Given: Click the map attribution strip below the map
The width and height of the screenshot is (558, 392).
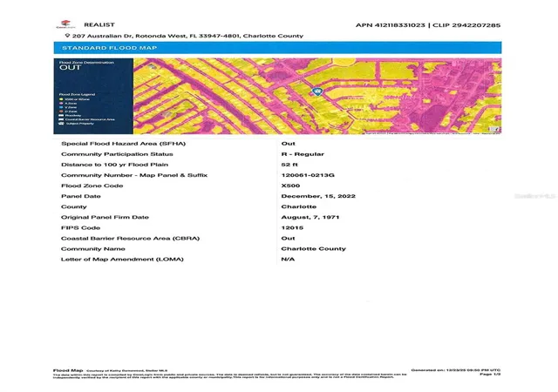Looking at the screenshot, I should [432, 133].
